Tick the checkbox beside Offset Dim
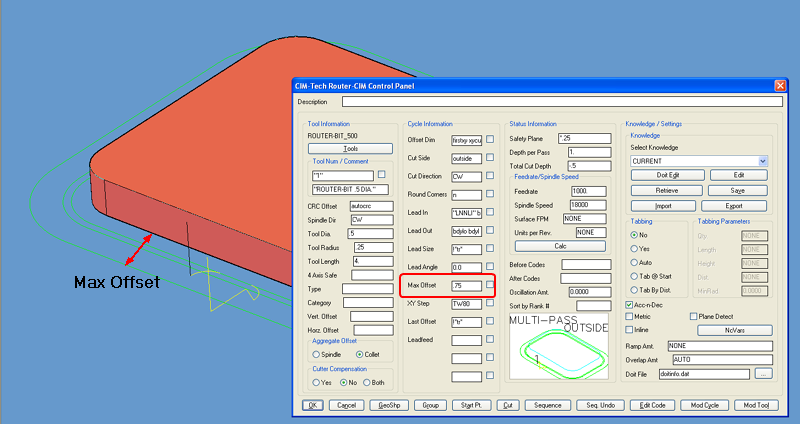Image resolution: width=800 pixels, height=424 pixels. pyautogui.click(x=490, y=139)
